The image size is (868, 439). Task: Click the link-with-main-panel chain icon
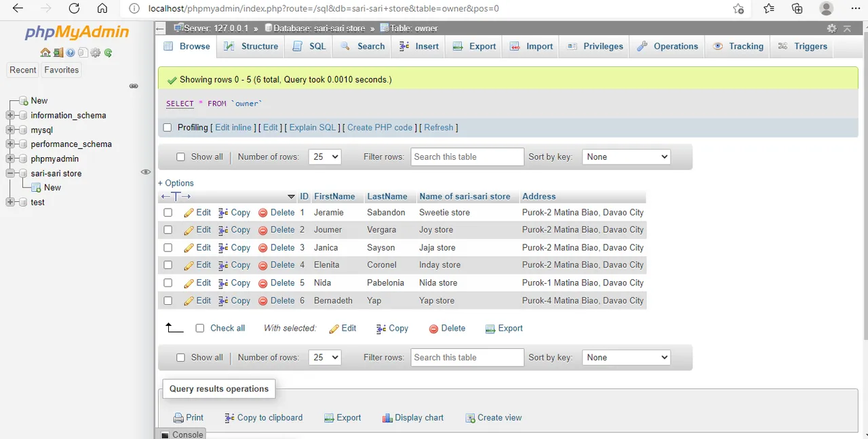[134, 86]
